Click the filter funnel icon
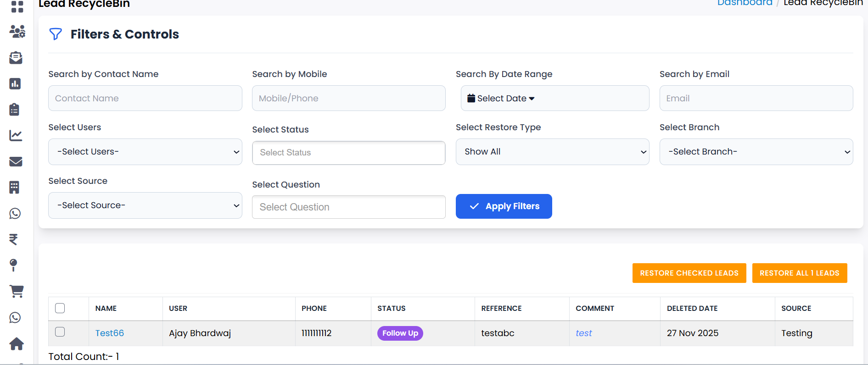The height and width of the screenshot is (365, 868). (x=56, y=34)
